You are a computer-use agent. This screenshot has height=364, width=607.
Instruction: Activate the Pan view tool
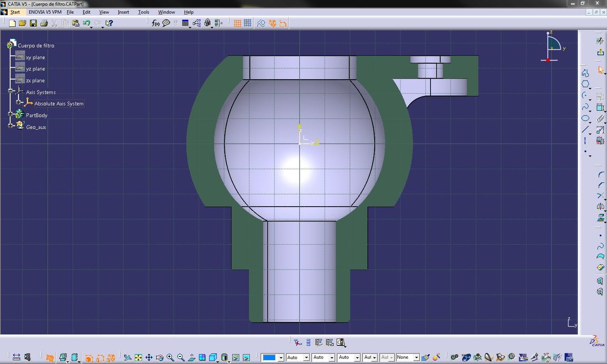149,357
